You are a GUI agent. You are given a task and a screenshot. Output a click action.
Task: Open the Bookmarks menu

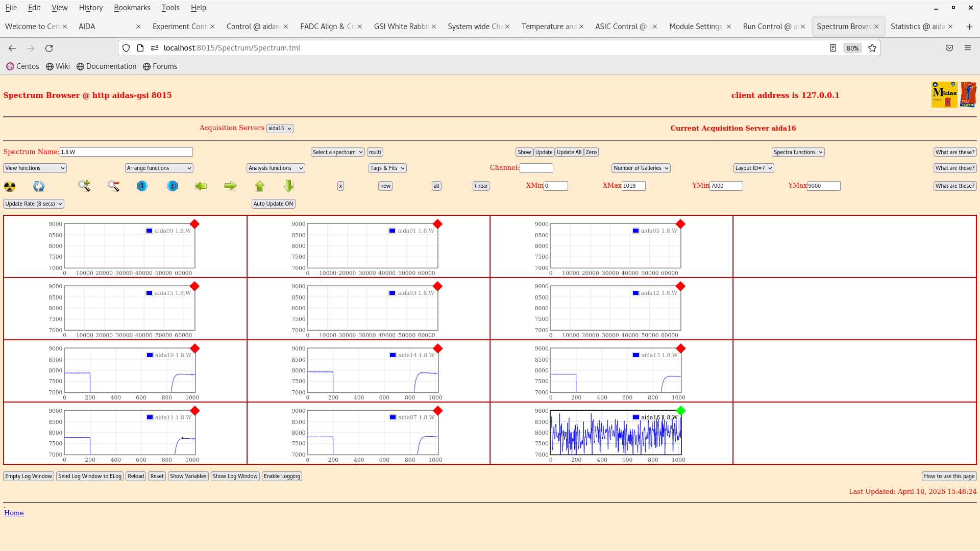[132, 8]
